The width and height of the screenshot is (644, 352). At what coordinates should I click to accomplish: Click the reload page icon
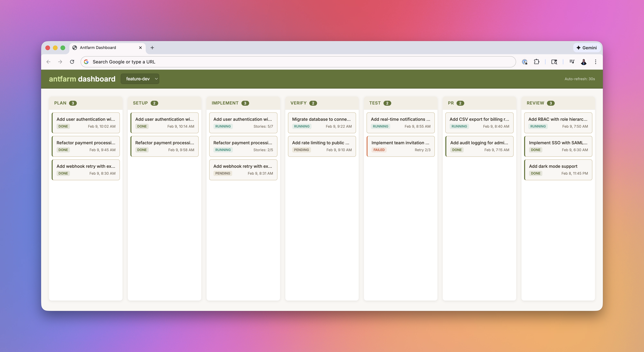click(x=72, y=62)
